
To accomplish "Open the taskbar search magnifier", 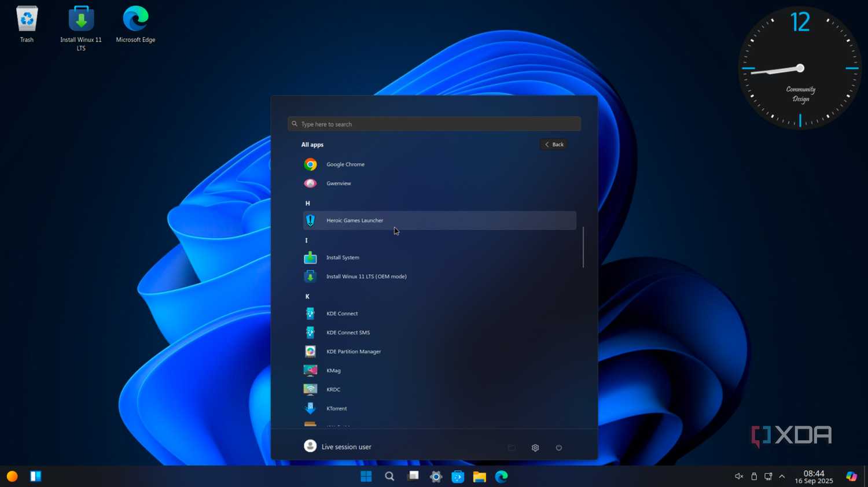I will point(389,477).
